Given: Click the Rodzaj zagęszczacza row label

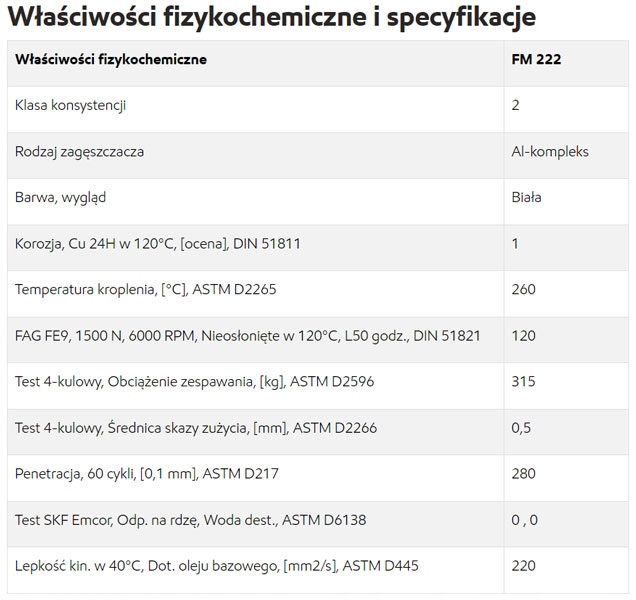Looking at the screenshot, I should tap(80, 151).
